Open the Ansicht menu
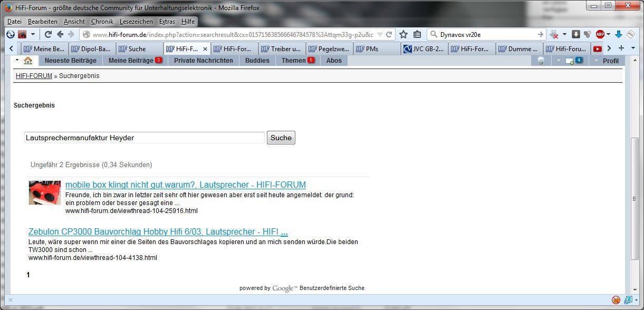Screen dimensions: 644x310 tap(74, 22)
